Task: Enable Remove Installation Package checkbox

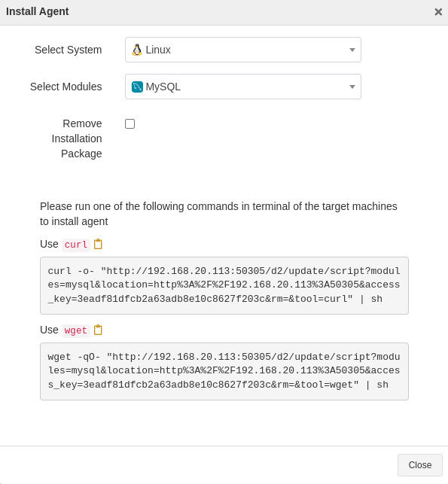Action: point(130,123)
